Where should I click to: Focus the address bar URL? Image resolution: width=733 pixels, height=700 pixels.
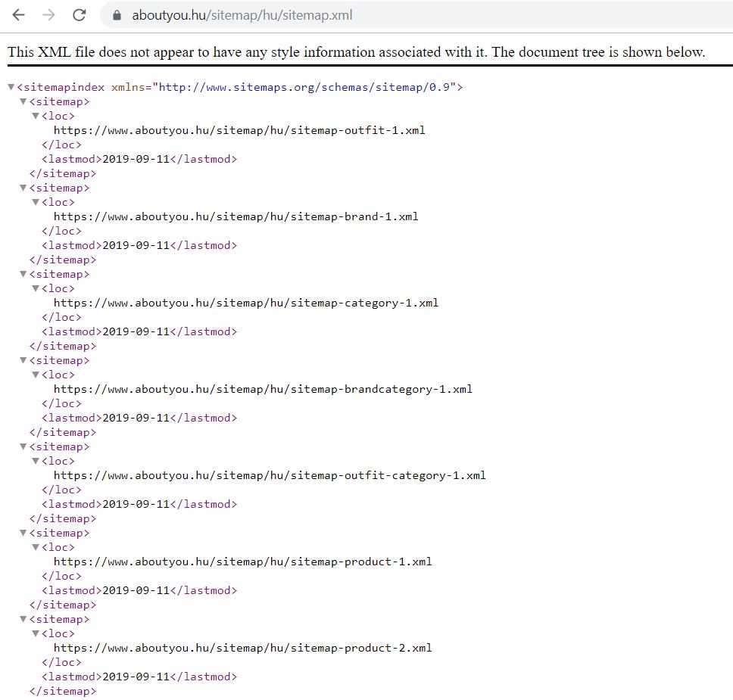pyautogui.click(x=242, y=15)
